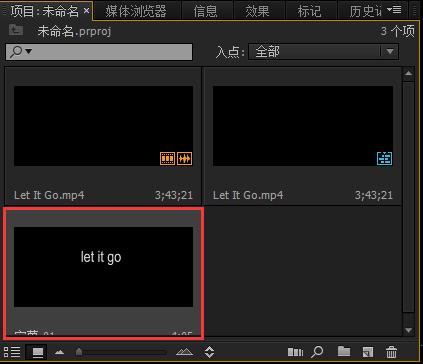Expand the search filter options arrow
Screen dimensions: 423x364
[x=29, y=51]
